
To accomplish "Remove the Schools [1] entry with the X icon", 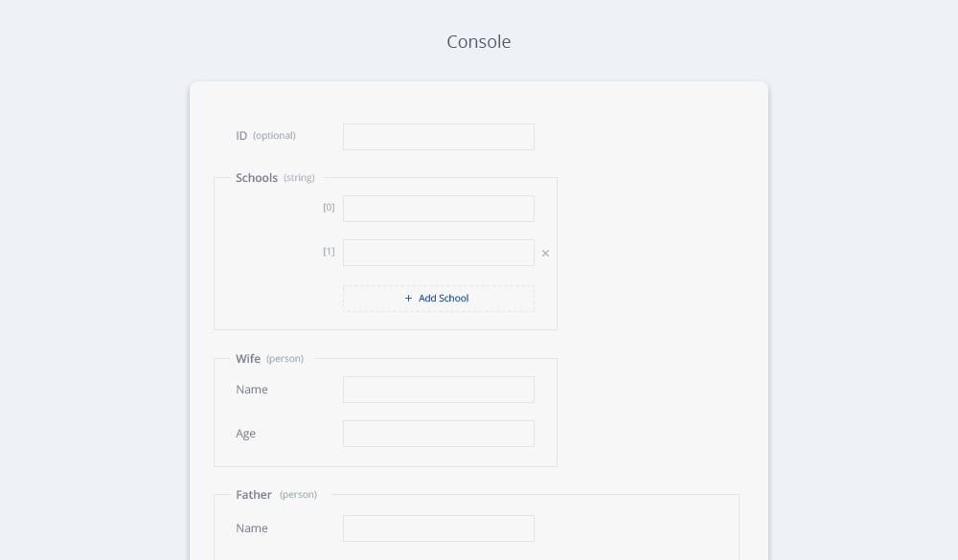I will pos(546,254).
